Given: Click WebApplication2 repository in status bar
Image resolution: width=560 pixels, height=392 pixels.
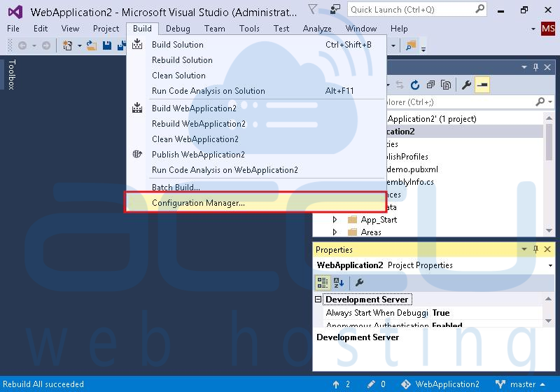Looking at the screenshot, I should tap(440, 384).
